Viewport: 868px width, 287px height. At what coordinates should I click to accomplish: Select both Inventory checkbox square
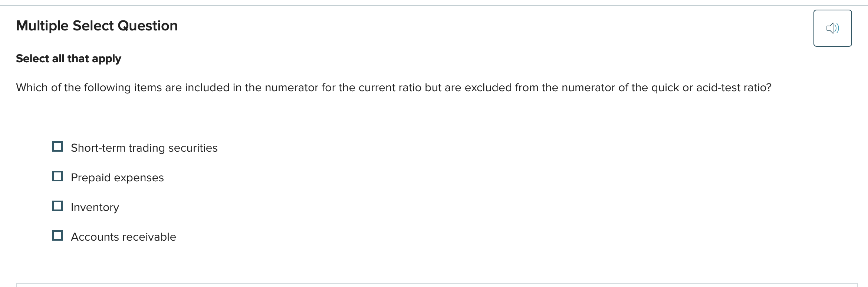[x=57, y=206]
